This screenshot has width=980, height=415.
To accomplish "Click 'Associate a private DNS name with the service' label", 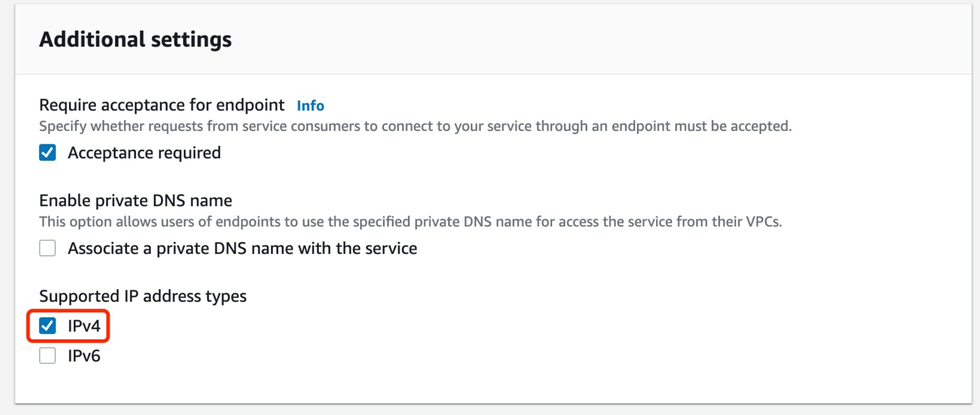I will point(242,248).
